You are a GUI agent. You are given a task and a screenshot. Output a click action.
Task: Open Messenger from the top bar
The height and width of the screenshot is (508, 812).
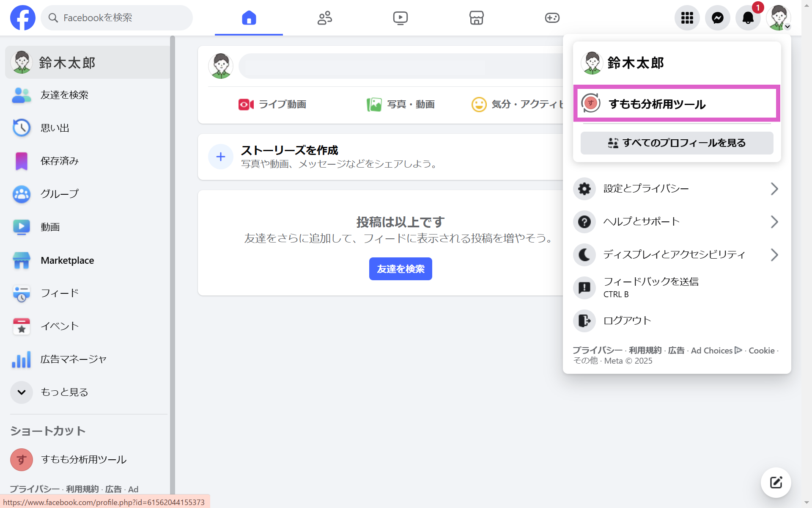coord(717,18)
